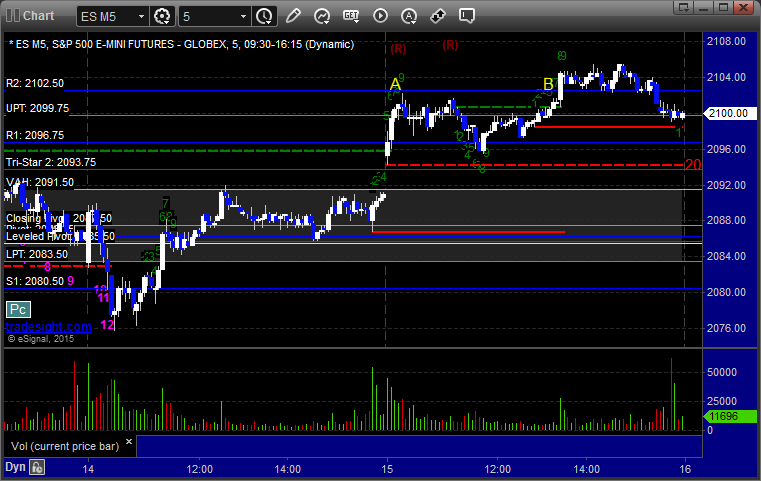Screen dimensions: 761x481
Task: Open the alerts 'A' circle menu
Action: [409, 16]
